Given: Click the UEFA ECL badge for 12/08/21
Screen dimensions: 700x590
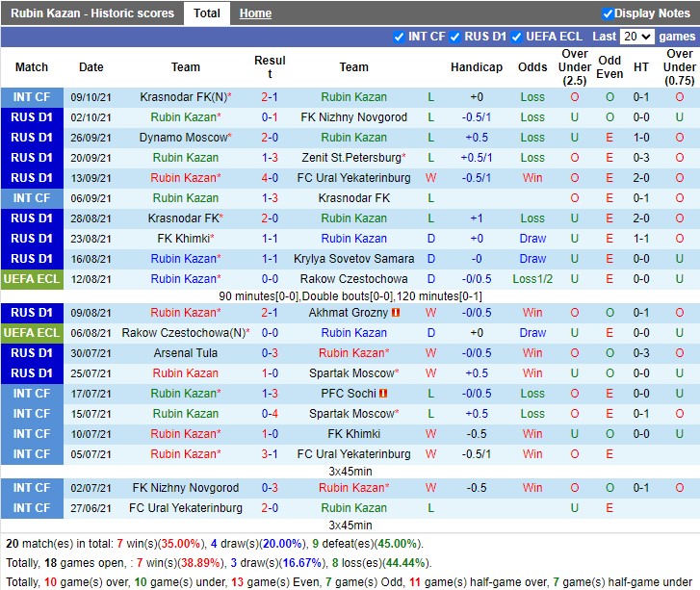Looking at the screenshot, I should [x=32, y=279].
